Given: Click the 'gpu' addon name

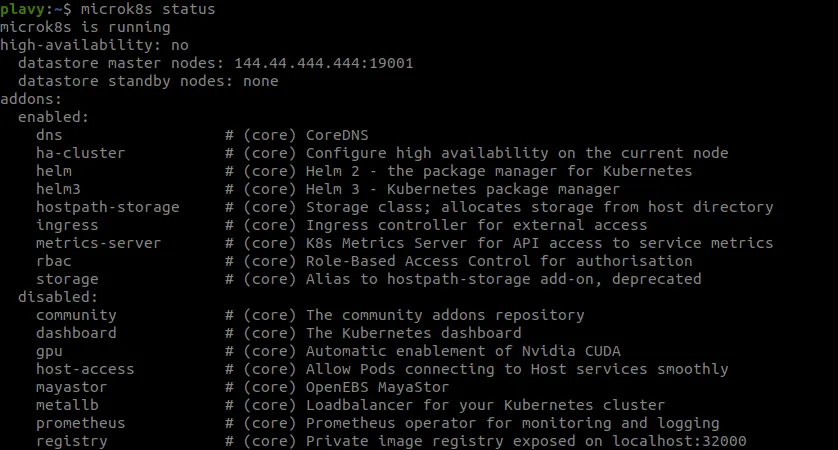Looking at the screenshot, I should 49,351.
